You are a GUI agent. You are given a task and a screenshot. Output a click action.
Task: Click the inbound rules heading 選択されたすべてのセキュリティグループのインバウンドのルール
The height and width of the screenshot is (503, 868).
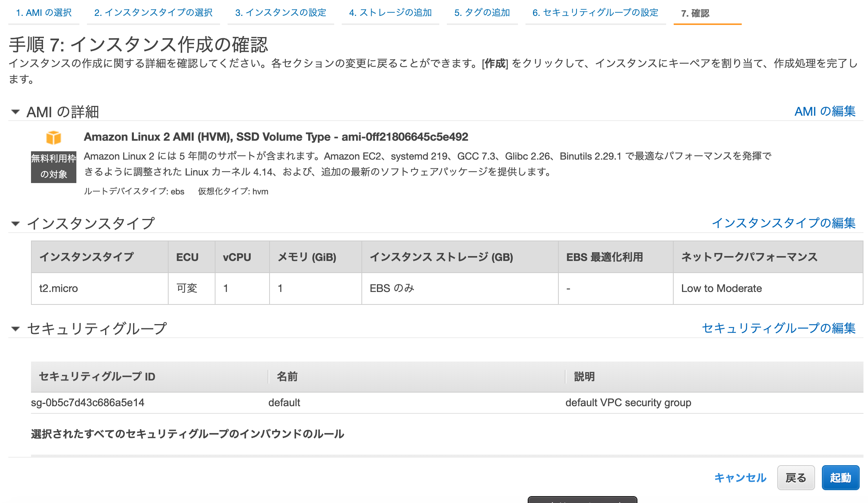[188, 434]
